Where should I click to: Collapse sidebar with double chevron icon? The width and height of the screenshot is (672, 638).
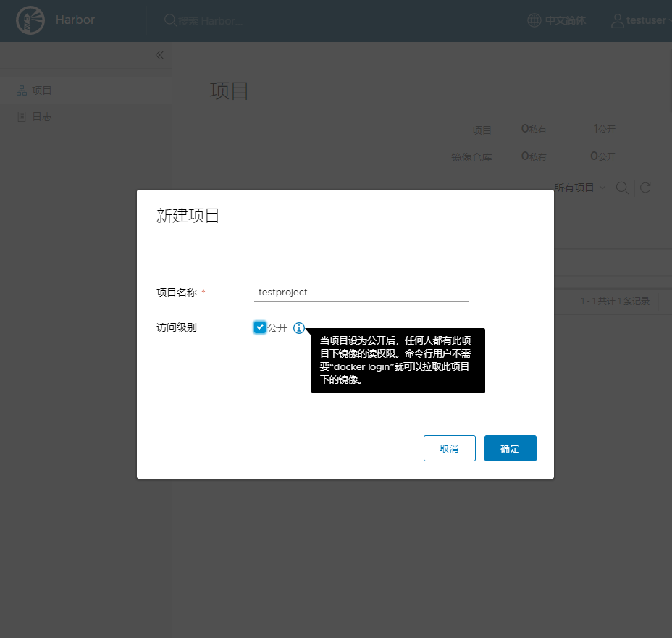[159, 55]
